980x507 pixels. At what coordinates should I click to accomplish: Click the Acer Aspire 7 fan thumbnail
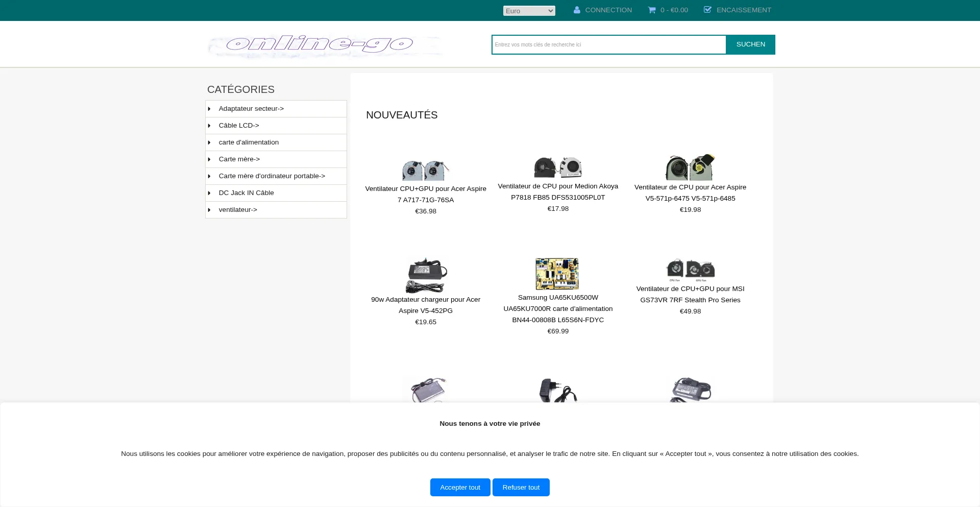426,170
